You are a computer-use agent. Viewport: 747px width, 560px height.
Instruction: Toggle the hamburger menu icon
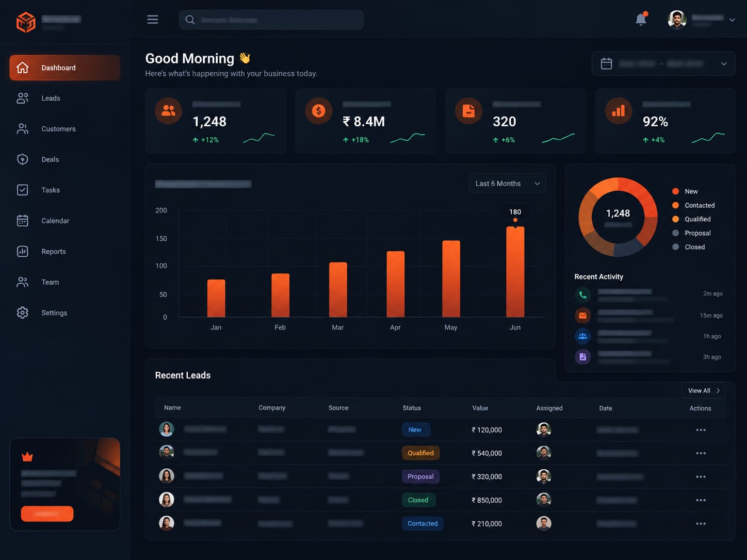click(x=153, y=20)
